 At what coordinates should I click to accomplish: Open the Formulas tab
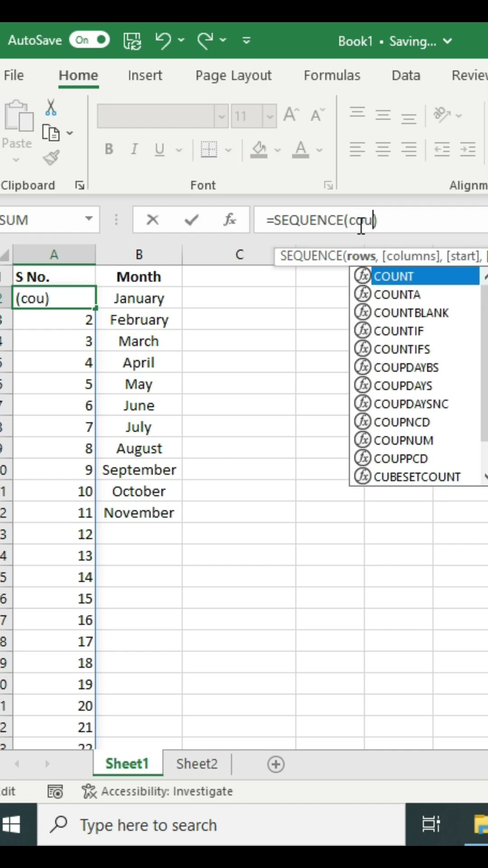point(332,75)
